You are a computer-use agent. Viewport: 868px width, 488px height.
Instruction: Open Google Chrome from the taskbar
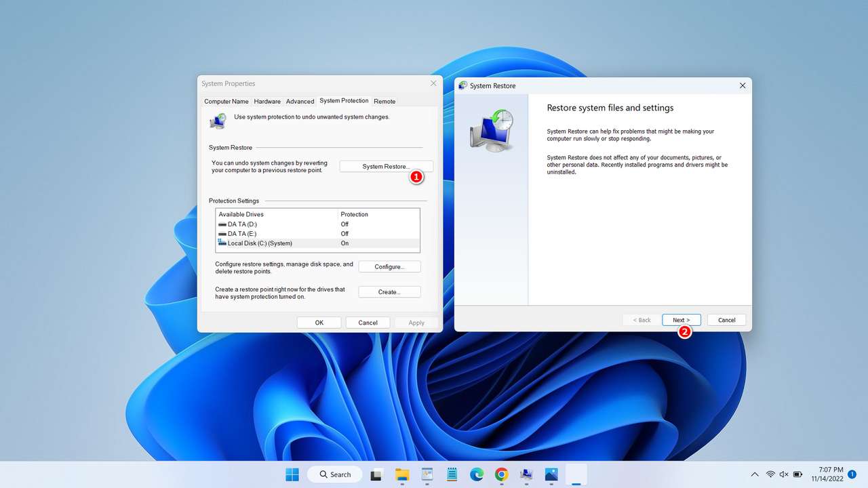coord(501,474)
